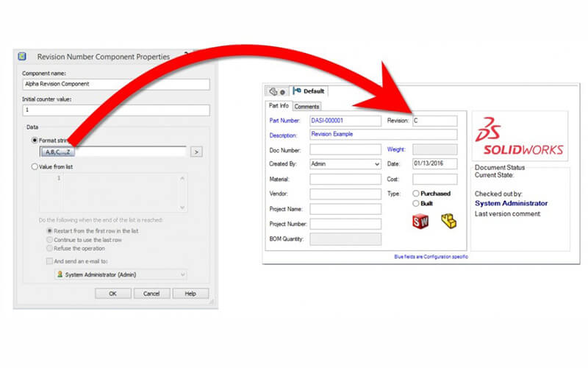
Task: Choose Purchased as the part type
Action: pos(417,194)
